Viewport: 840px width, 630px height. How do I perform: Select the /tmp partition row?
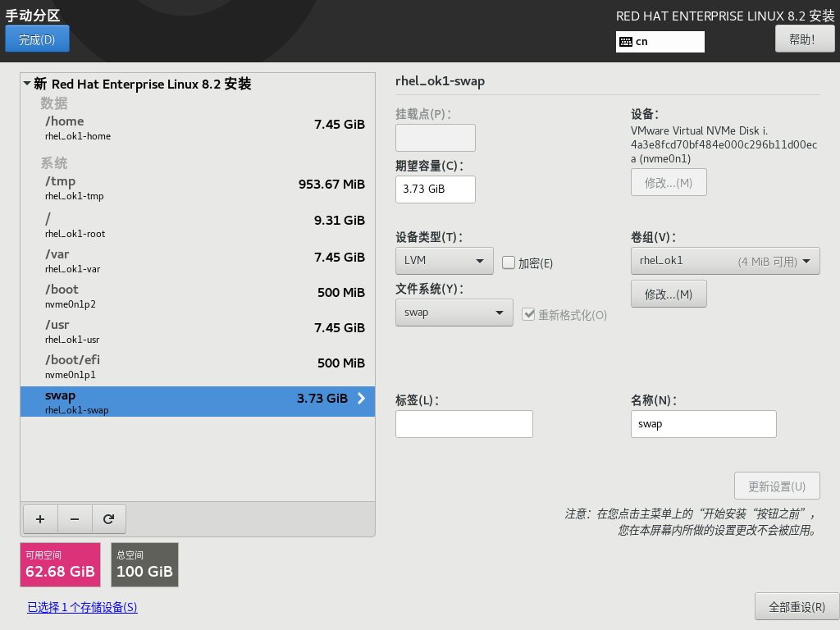point(198,188)
